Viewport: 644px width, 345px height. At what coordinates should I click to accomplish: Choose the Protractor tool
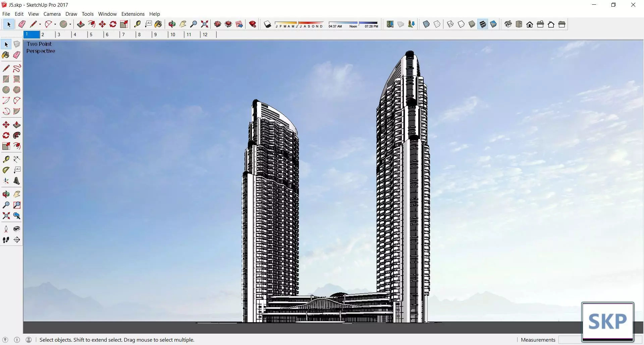click(x=6, y=170)
